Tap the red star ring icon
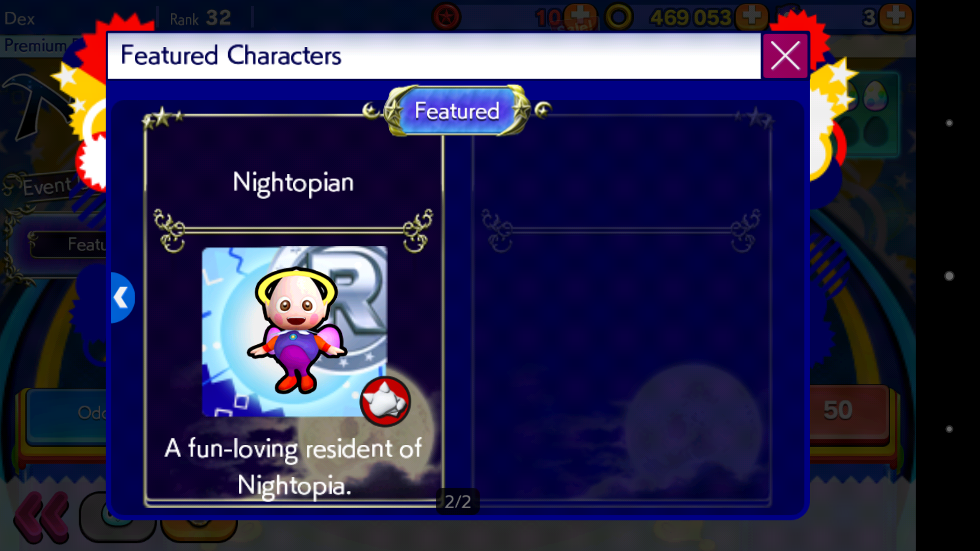 click(446, 17)
